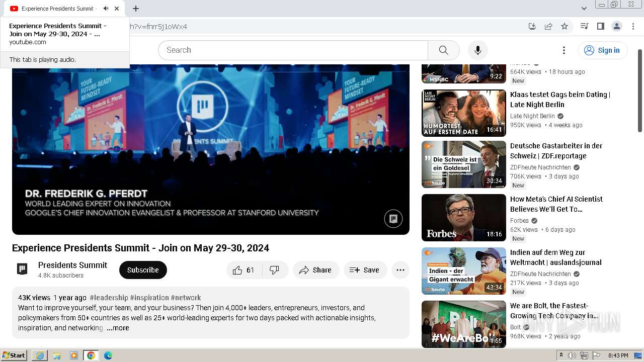Viewport: 644px width, 362px height.
Task: Open the ZDFheute Nachrichten channel under Gastarbeiter video
Action: point(540,167)
